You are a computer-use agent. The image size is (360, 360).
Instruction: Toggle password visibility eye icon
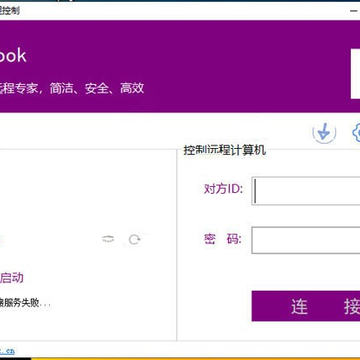108,239
